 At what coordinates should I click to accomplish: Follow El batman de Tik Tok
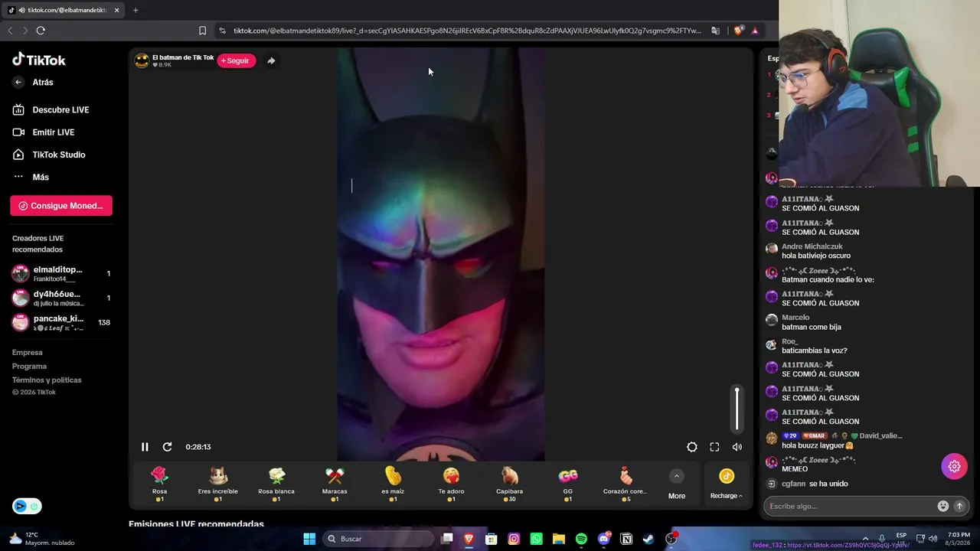coord(236,60)
